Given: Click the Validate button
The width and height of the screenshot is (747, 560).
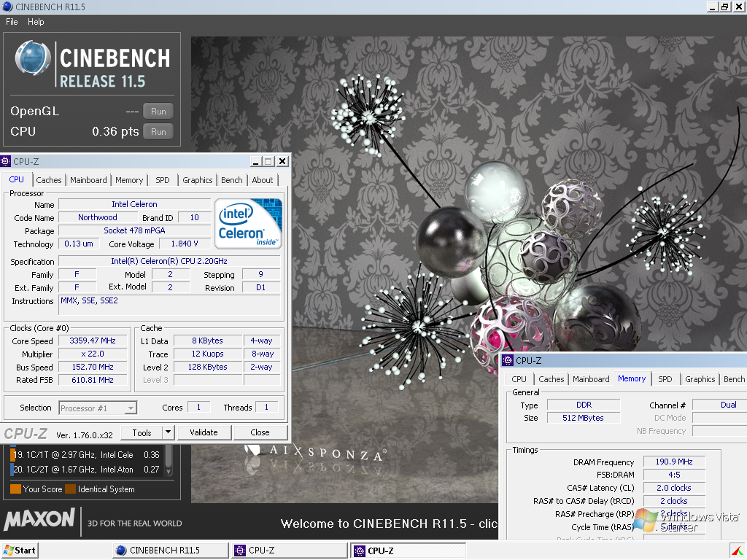Looking at the screenshot, I should [204, 432].
